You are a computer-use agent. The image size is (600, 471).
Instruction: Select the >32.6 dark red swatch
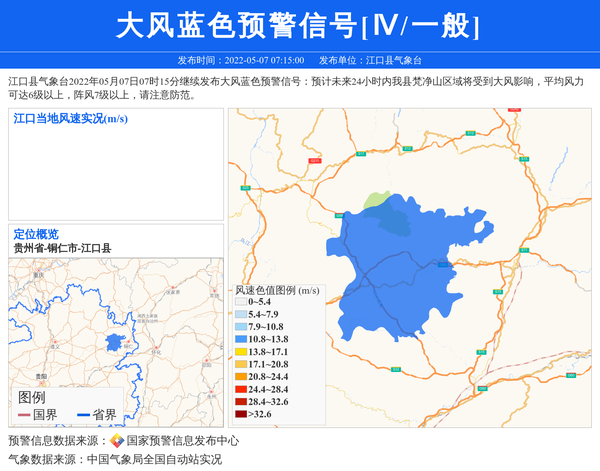click(x=240, y=413)
